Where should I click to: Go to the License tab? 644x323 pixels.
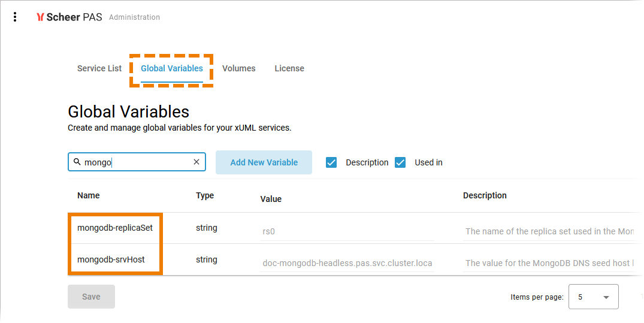[289, 68]
